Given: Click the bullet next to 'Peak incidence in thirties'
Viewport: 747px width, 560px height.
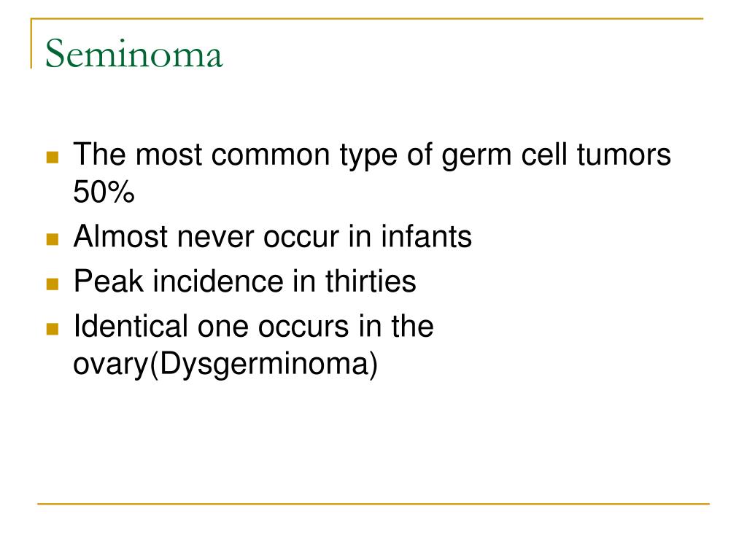Looking at the screenshot, I should coord(53,284).
